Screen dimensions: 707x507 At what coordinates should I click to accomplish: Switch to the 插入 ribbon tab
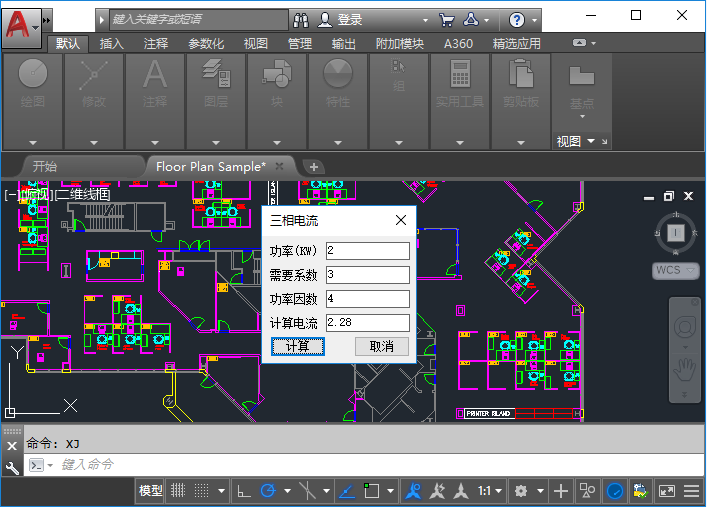click(111, 44)
